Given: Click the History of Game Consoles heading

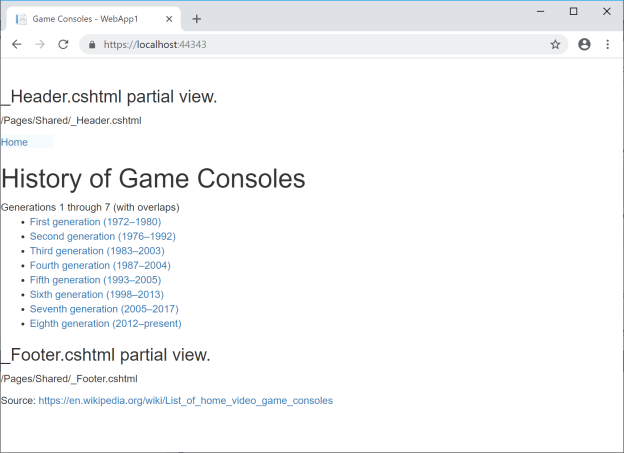Looking at the screenshot, I should (x=153, y=178).
